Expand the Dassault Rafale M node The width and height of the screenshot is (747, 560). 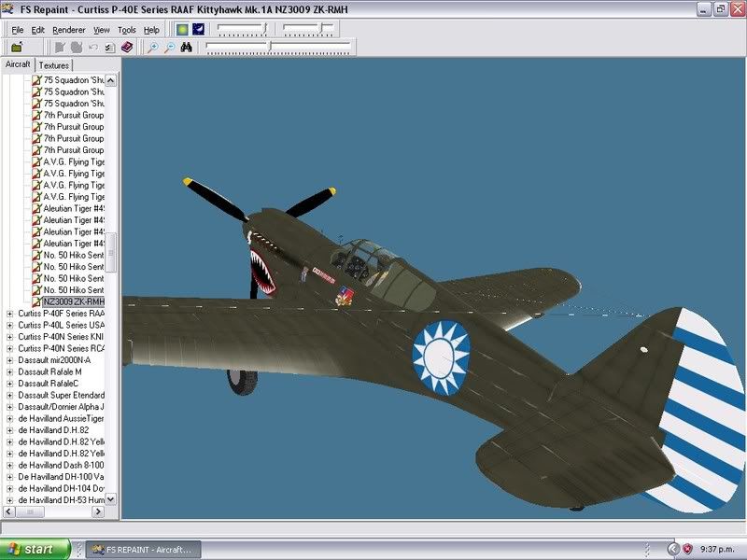click(x=9, y=371)
